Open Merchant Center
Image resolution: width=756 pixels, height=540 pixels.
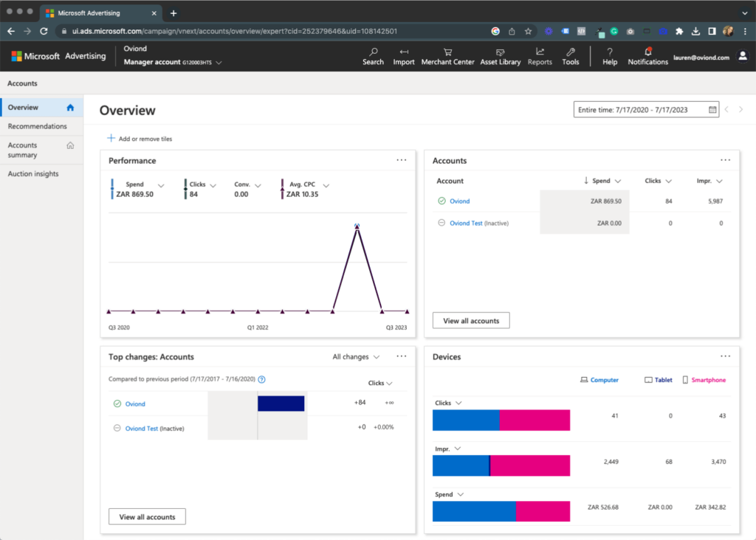447,56
